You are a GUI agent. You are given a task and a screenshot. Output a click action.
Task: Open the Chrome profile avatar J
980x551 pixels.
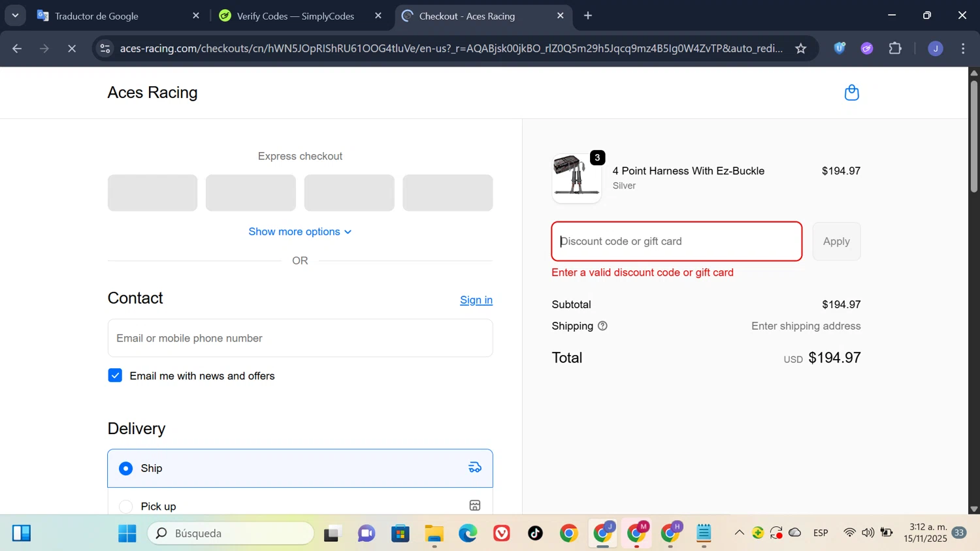click(x=936, y=48)
